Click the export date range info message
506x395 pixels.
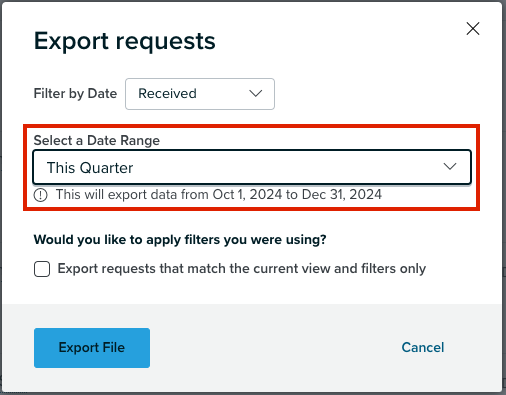tap(219, 195)
